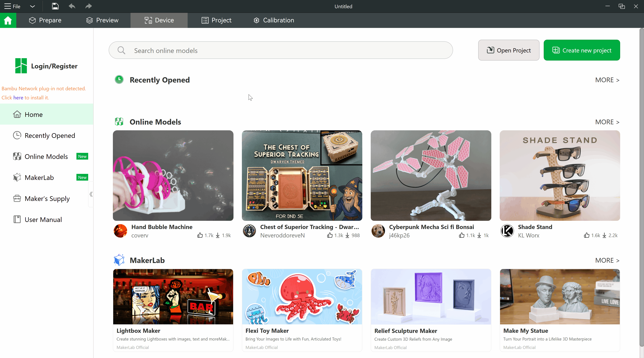Switch to the Device tab
644x358 pixels.
[159, 20]
